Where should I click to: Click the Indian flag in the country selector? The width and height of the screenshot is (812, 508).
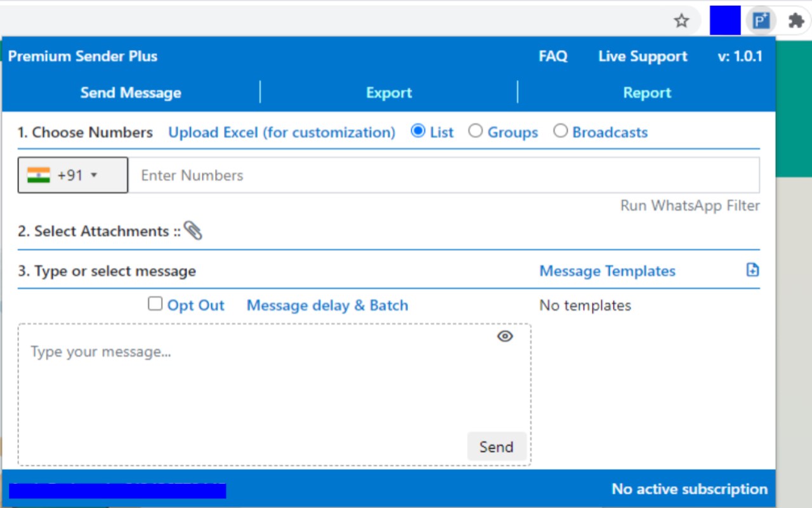pos(39,175)
